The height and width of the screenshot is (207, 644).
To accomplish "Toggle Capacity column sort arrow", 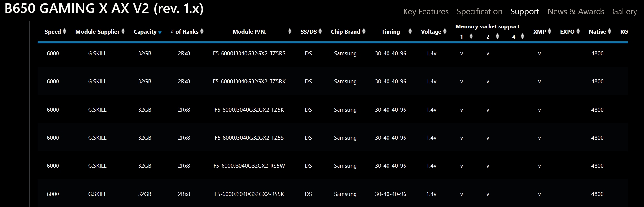I will 160,32.
